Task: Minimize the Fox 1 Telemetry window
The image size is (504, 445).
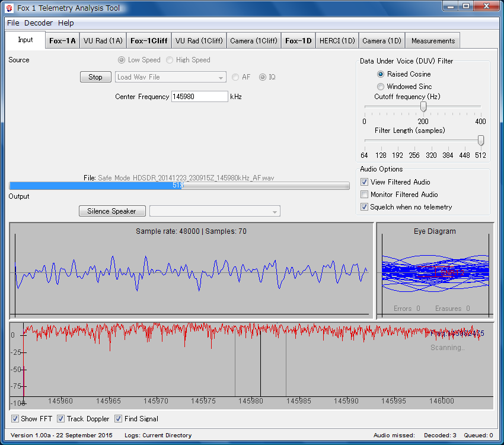Action: pos(451,7)
